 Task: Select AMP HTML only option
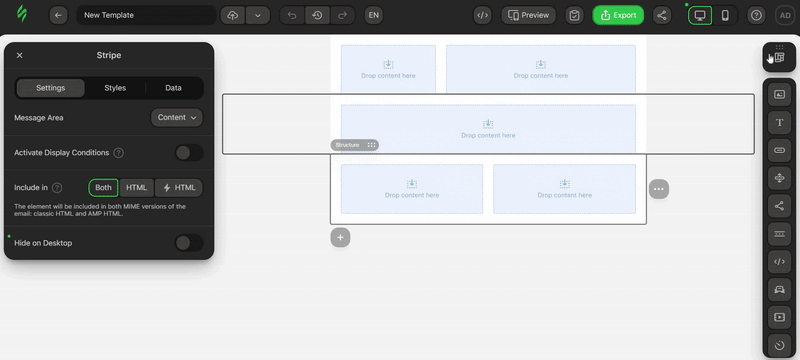pyautogui.click(x=179, y=188)
